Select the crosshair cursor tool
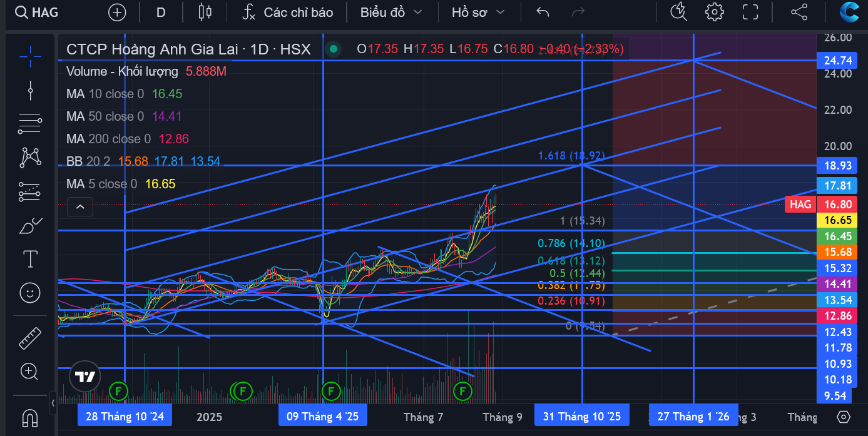Viewport: 868px width, 436px height. coord(30,56)
